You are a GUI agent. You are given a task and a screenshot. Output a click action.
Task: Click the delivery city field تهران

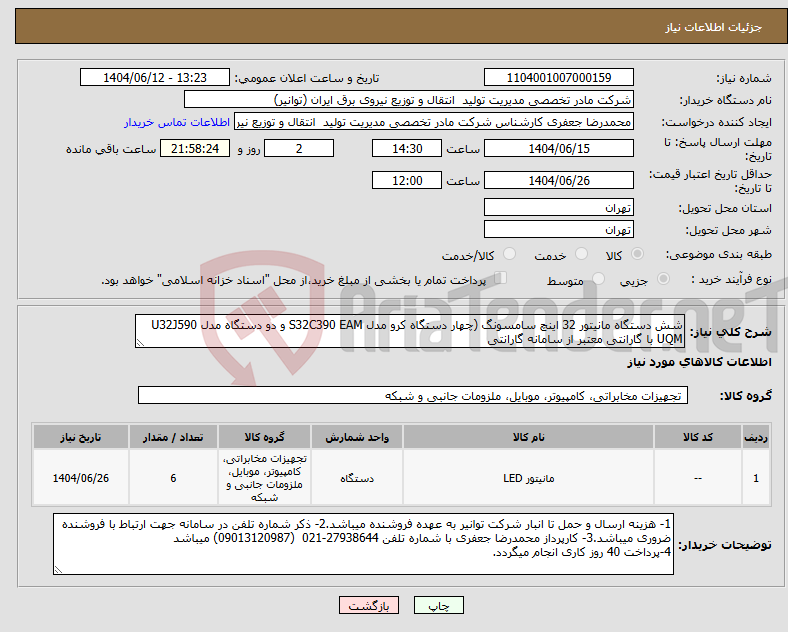558,230
